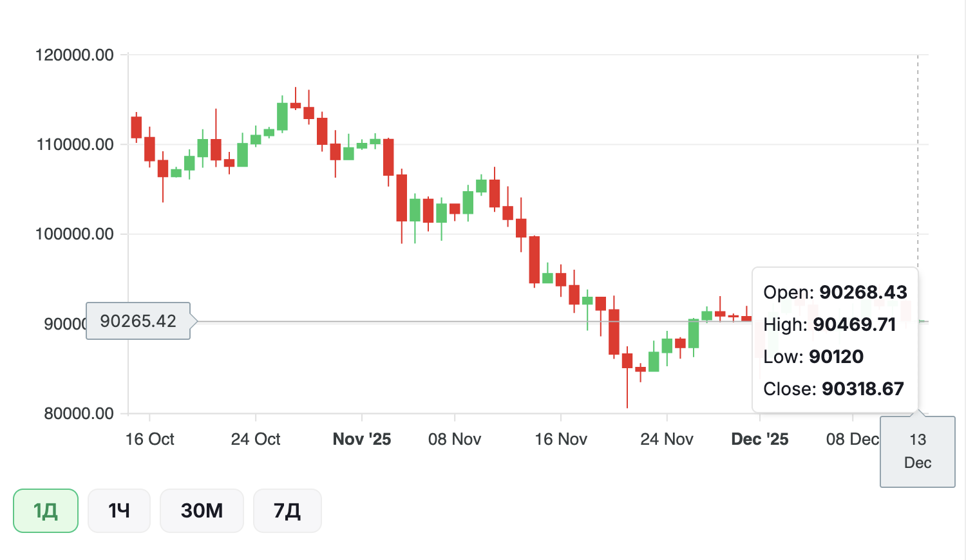Click the 16 Oct date label
966x560 pixels.
coord(149,439)
